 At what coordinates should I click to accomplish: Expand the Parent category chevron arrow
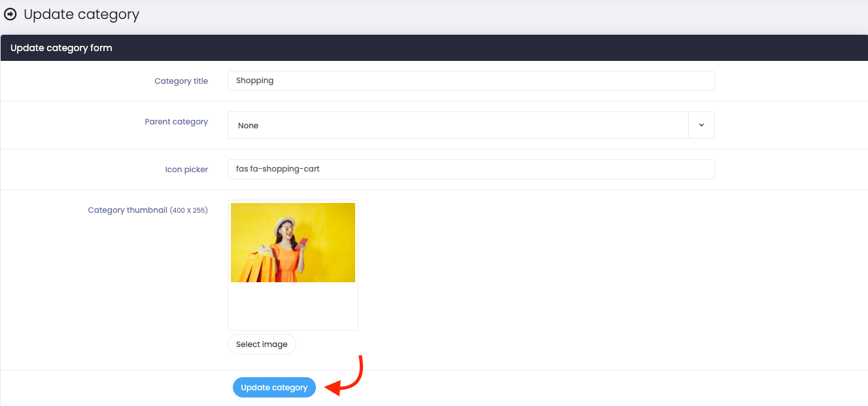tap(701, 125)
